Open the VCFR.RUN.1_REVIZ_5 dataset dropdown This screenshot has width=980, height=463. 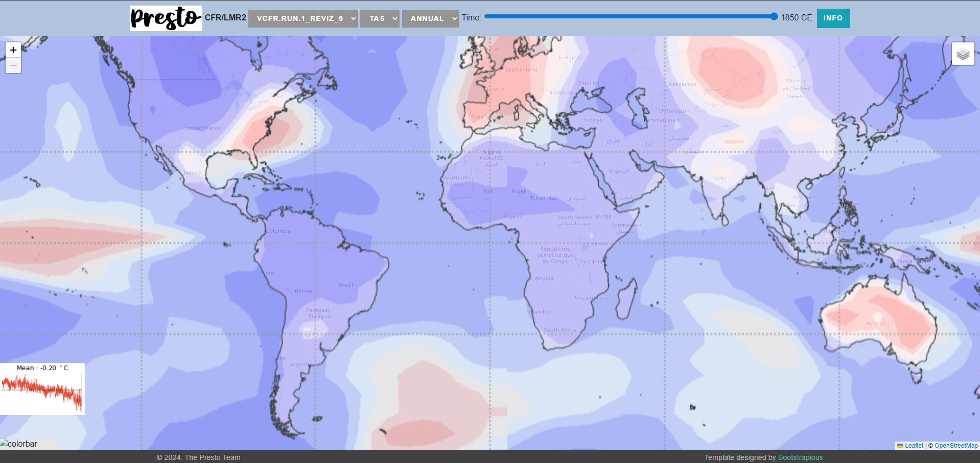pyautogui.click(x=303, y=18)
